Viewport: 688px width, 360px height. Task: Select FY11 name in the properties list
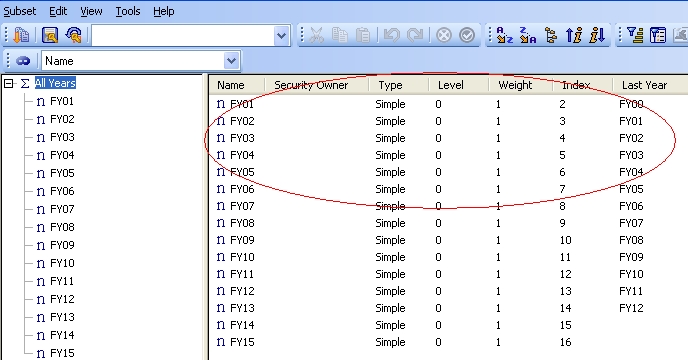(x=242, y=274)
